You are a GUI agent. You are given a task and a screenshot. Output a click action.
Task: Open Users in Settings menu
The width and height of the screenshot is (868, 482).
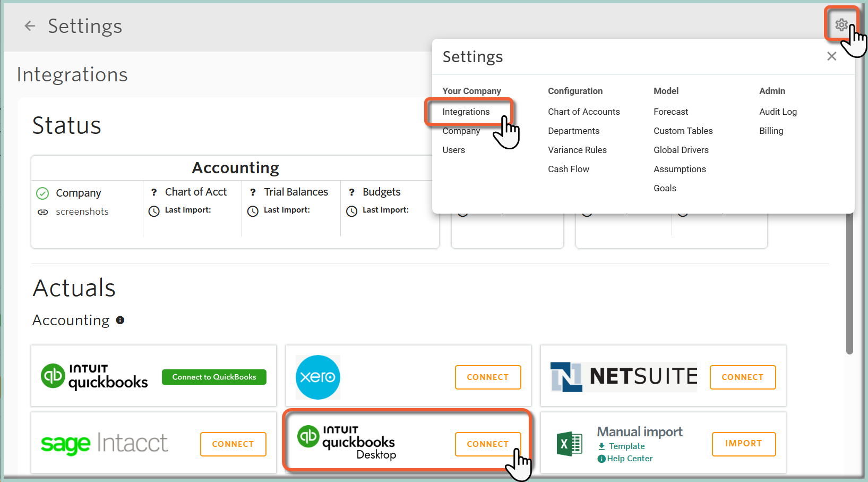coord(453,150)
